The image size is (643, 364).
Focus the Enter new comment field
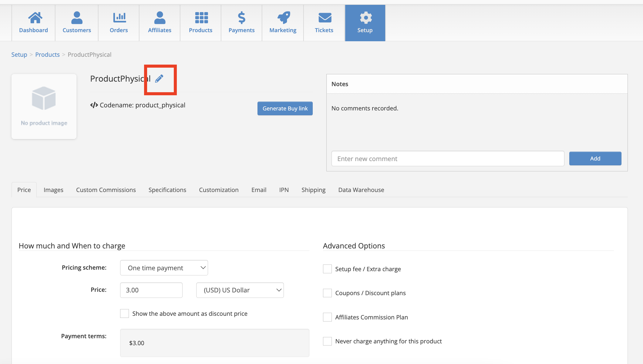[448, 158]
